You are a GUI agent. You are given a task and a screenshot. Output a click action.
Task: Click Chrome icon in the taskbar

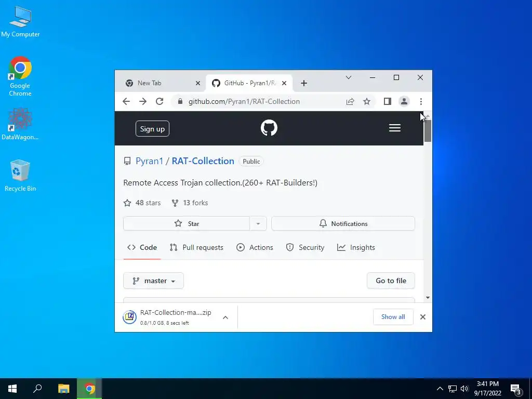[x=89, y=389]
